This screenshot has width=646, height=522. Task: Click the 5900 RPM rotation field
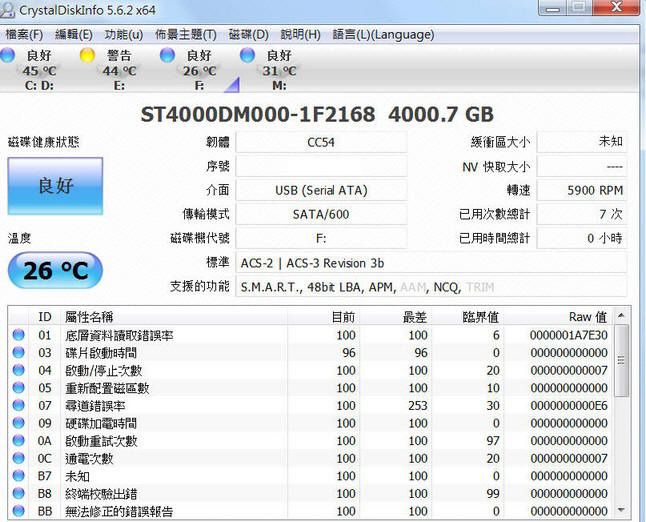582,190
